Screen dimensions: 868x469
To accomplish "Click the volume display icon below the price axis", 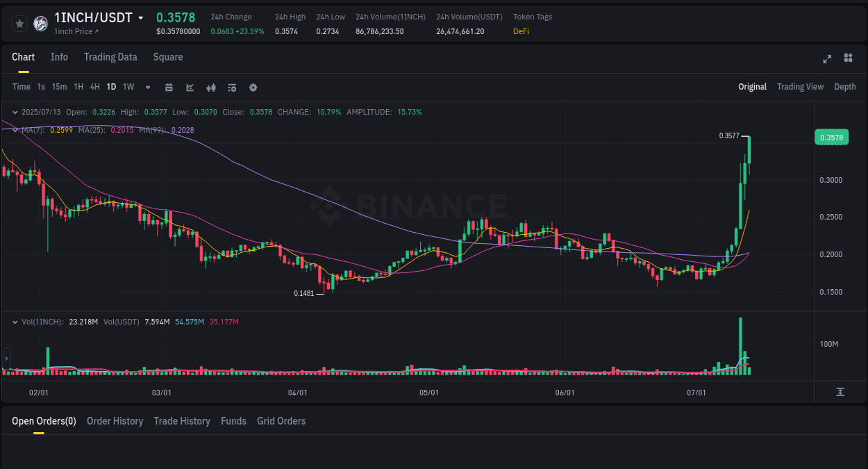I will (x=839, y=392).
